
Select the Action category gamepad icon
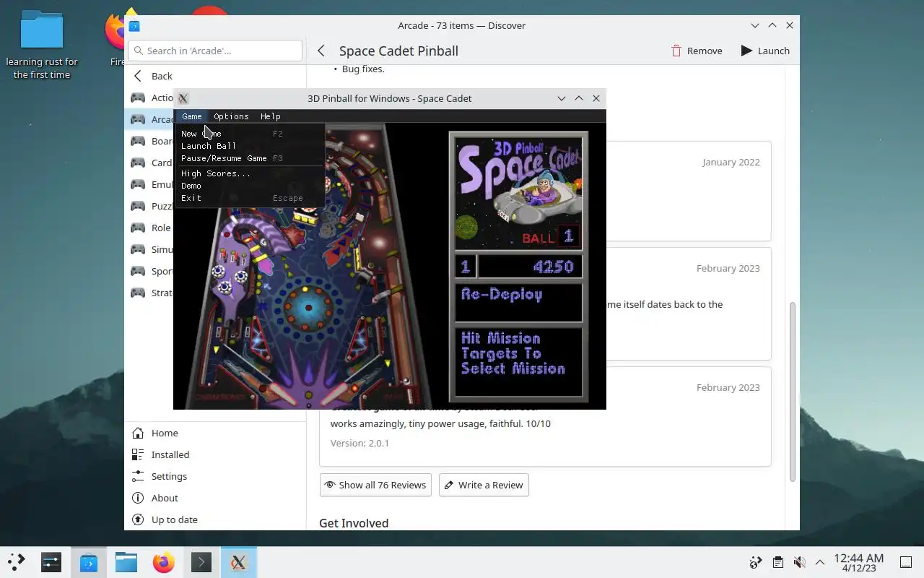[x=137, y=98]
